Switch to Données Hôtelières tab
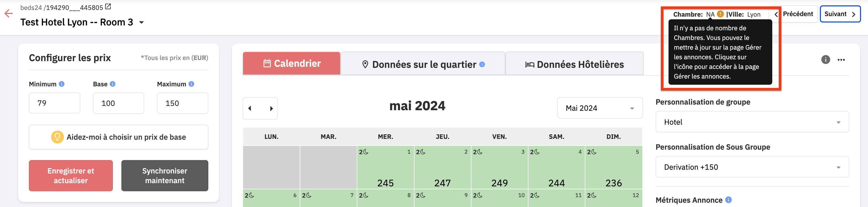The width and height of the screenshot is (868, 207). click(574, 64)
